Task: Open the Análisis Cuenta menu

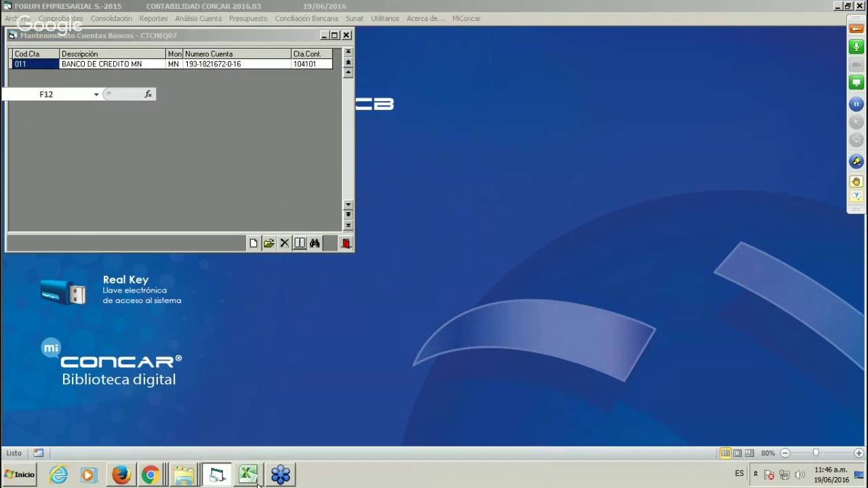Action: pyautogui.click(x=198, y=18)
